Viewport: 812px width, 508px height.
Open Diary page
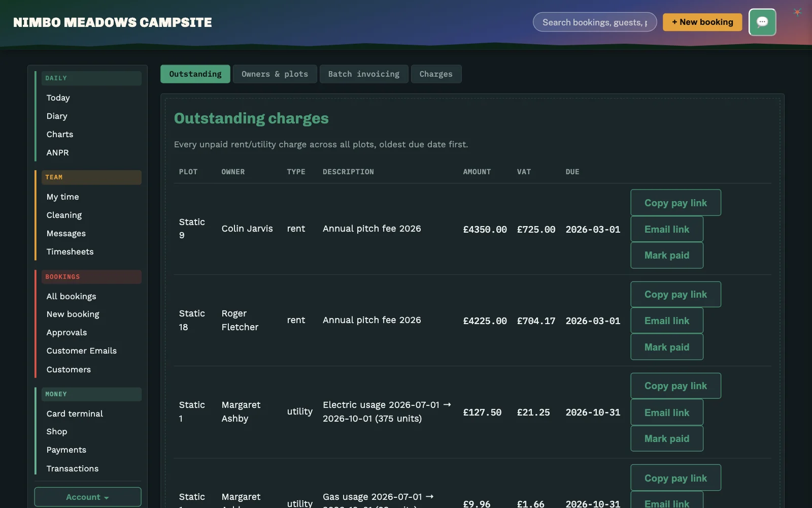[x=57, y=116]
